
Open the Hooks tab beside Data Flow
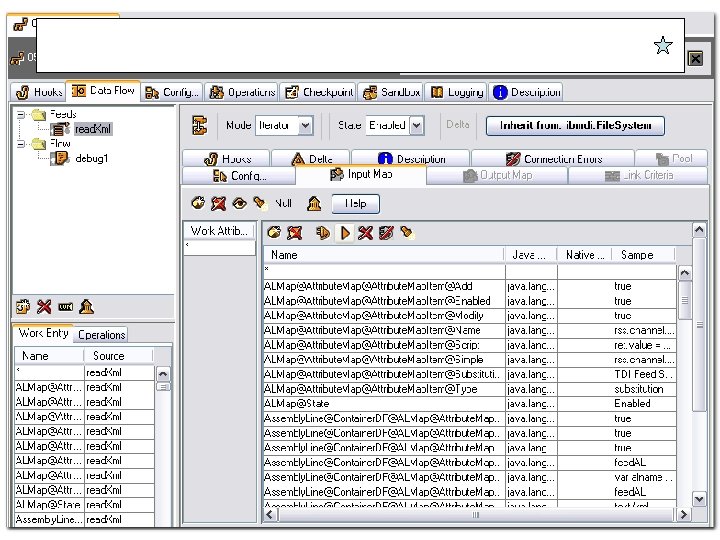pos(39,92)
